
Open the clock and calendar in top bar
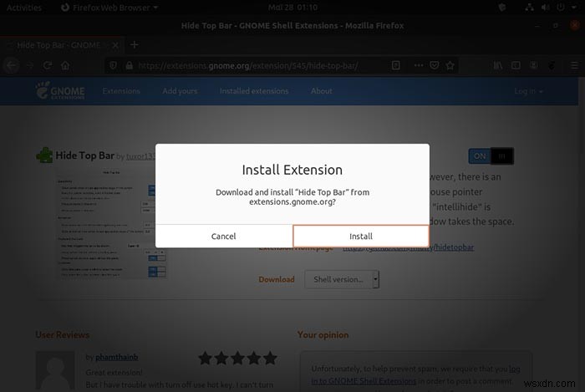(292, 8)
